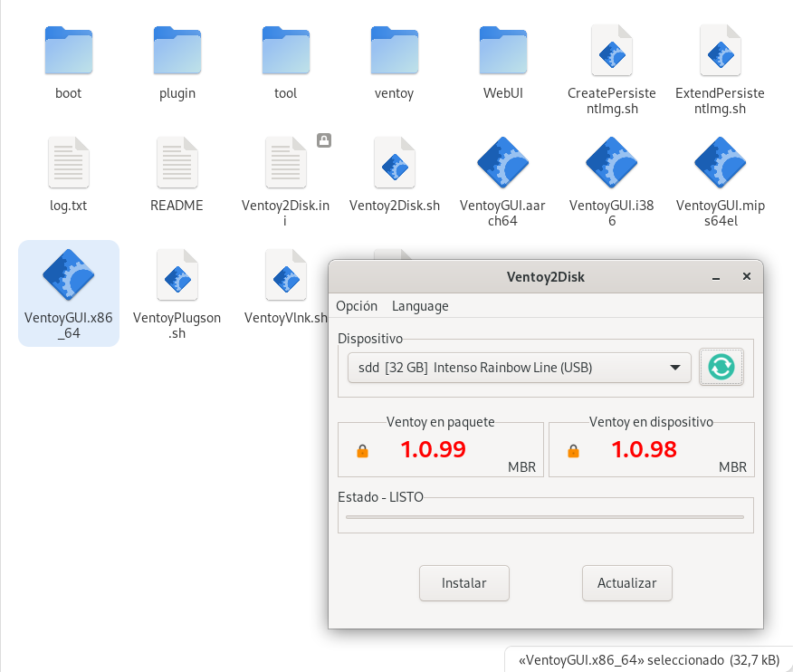
Task: Click package version 1.0.99
Action: (433, 449)
